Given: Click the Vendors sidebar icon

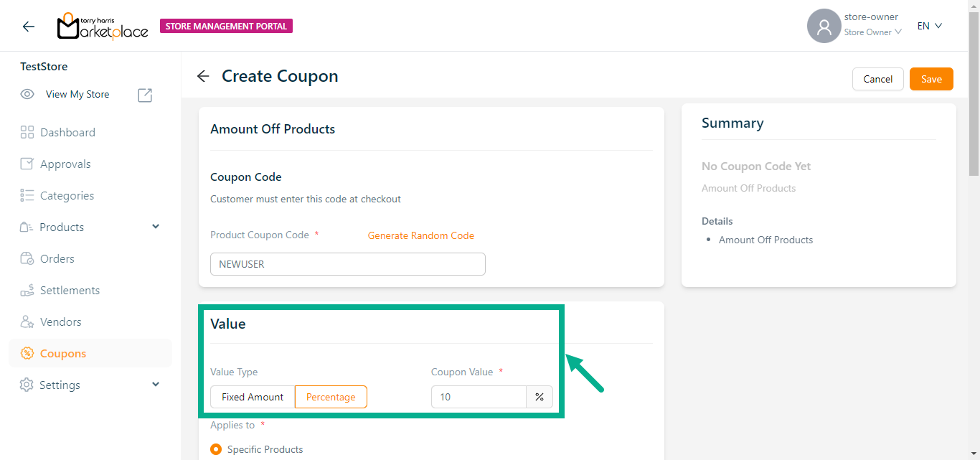Looking at the screenshot, I should [x=27, y=321].
